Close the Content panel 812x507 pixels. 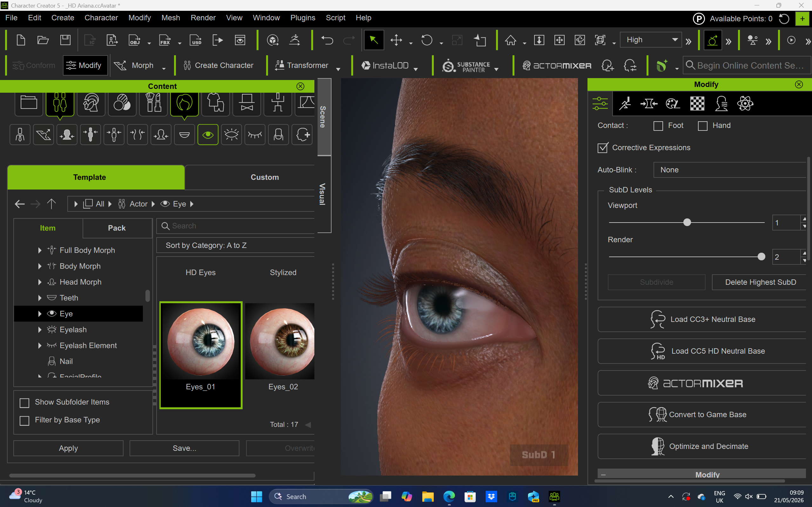coord(300,86)
